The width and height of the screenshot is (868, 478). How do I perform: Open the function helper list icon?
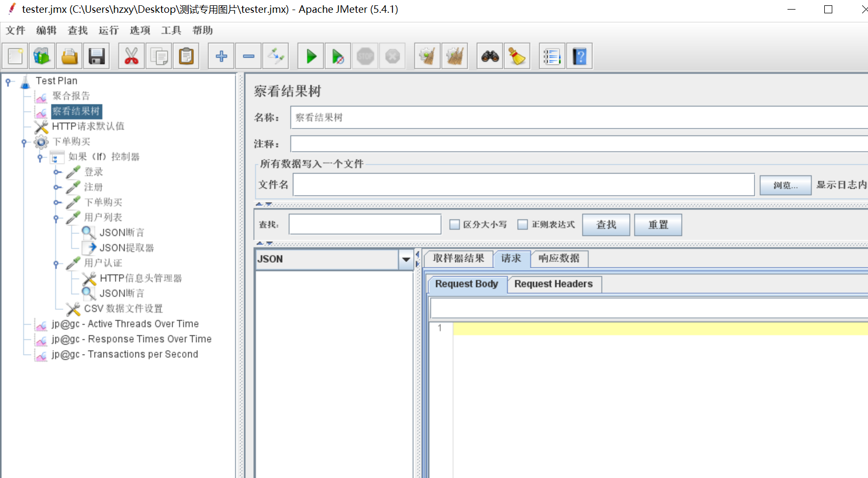(x=552, y=56)
